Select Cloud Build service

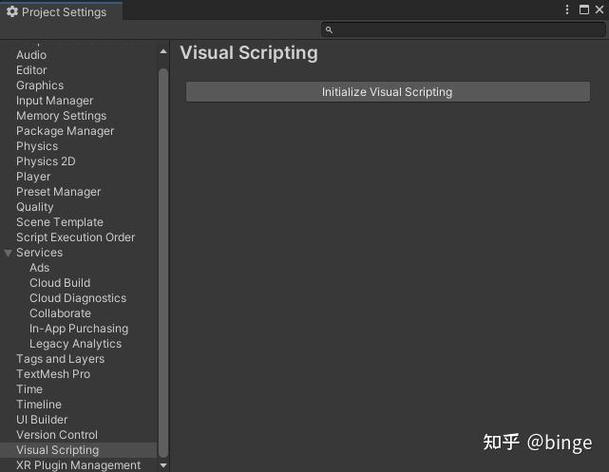60,283
